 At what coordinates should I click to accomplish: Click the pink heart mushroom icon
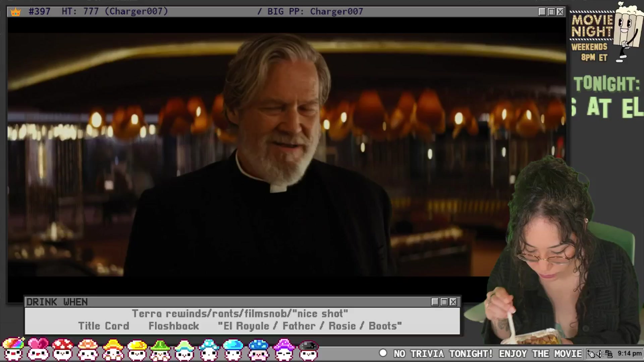38,349
